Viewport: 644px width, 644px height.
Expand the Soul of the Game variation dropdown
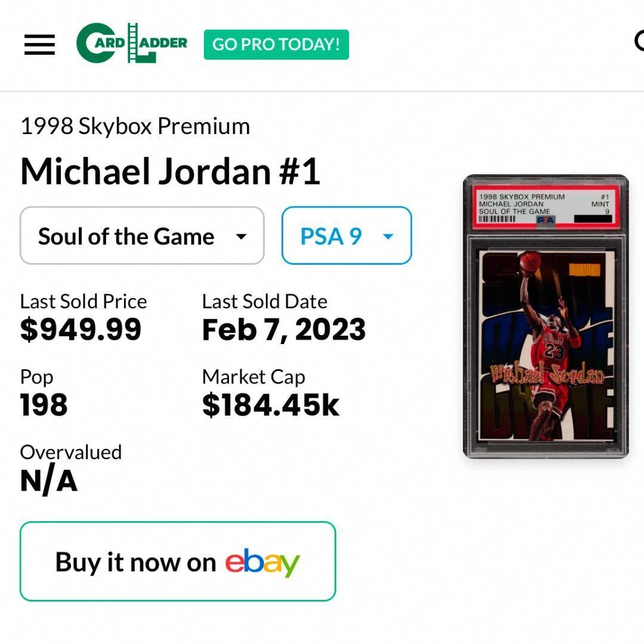(142, 236)
